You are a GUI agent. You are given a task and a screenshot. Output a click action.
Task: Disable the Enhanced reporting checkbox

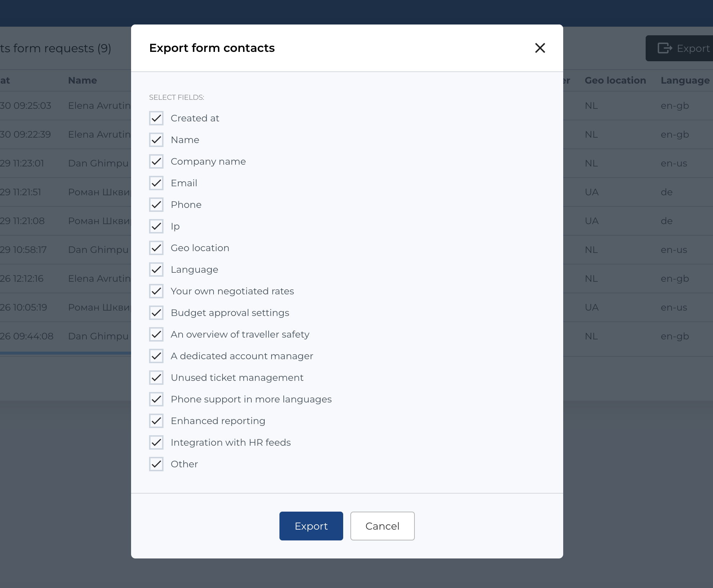point(156,421)
